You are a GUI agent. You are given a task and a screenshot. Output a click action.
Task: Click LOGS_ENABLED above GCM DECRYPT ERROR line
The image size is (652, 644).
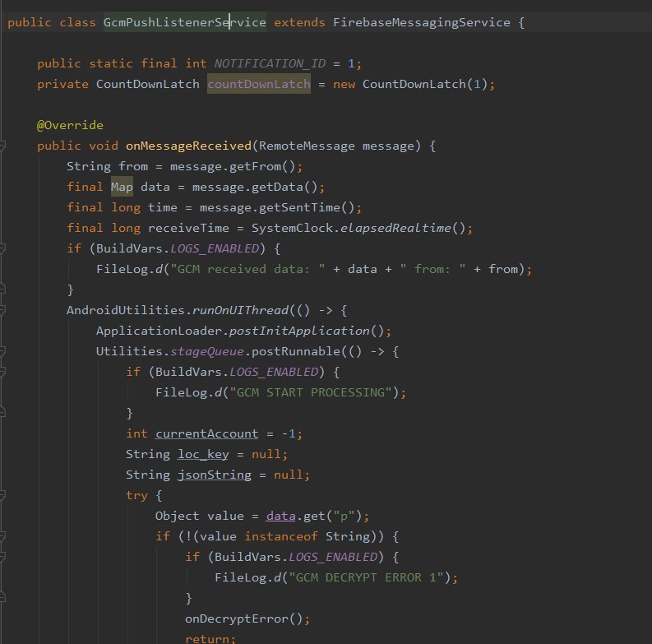pos(333,557)
